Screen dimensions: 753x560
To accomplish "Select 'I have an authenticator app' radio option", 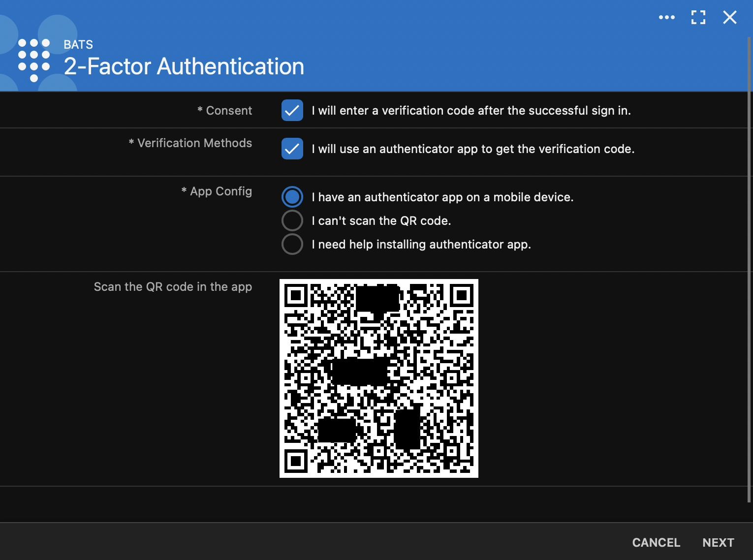I will point(292,197).
